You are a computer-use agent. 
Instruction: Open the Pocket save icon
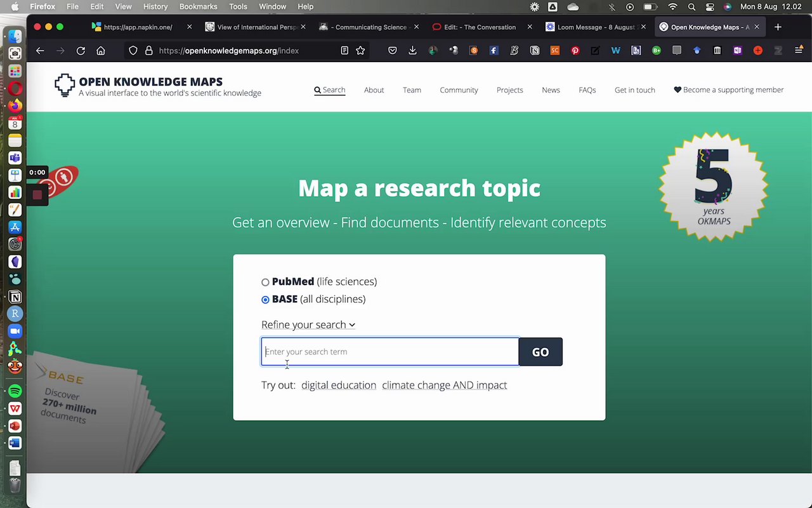[393, 51]
